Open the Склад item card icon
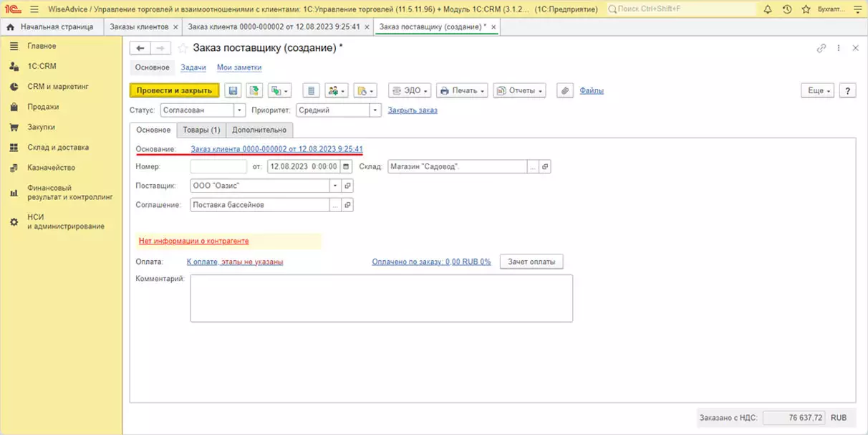The width and height of the screenshot is (868, 435). point(544,166)
